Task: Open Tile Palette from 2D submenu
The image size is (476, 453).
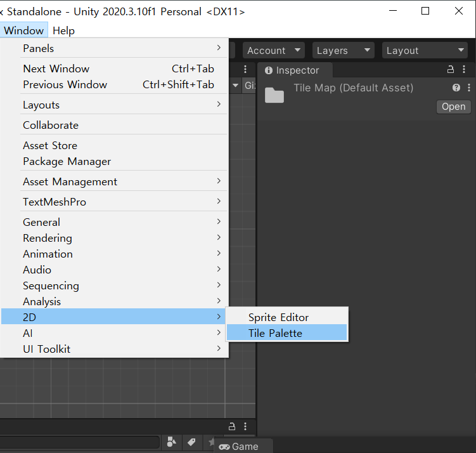Action: tap(286, 333)
